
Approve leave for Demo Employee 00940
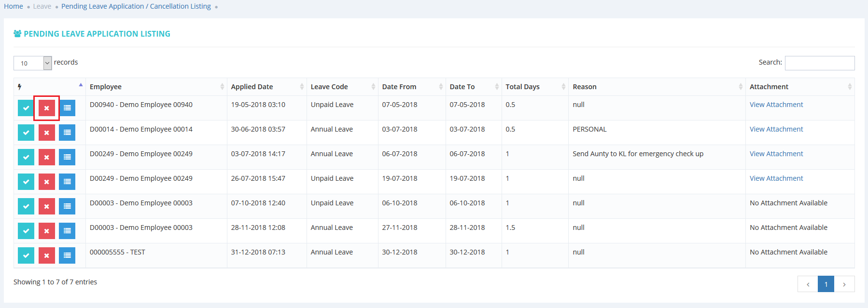pos(26,108)
